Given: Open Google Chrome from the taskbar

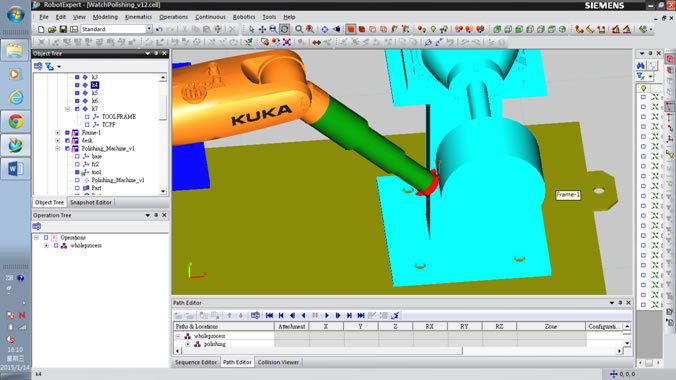Looking at the screenshot, I should click(x=16, y=122).
